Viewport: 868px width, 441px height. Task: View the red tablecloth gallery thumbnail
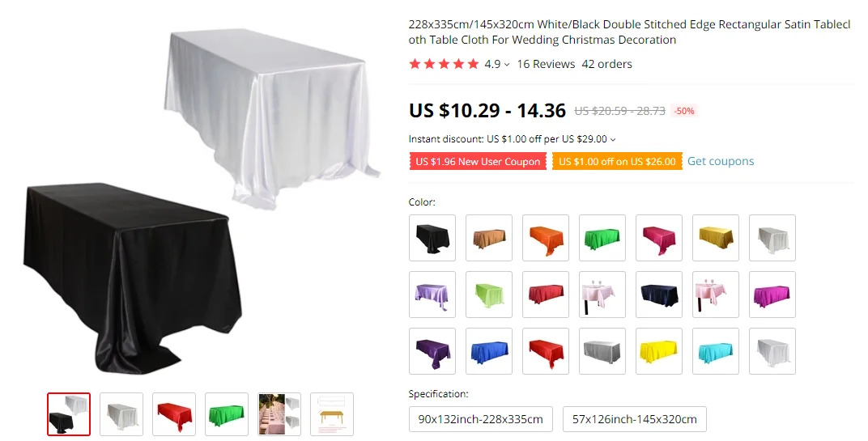174,413
